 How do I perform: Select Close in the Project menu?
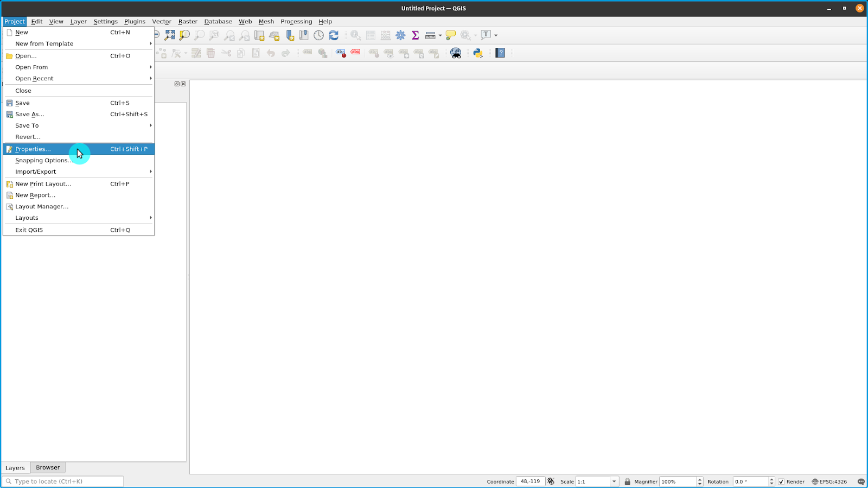[79, 91]
